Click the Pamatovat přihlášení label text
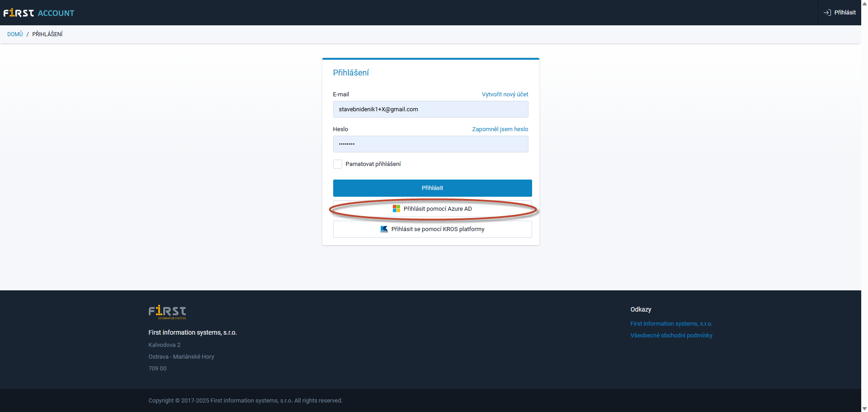Viewport: 868px width, 412px height. (x=373, y=164)
